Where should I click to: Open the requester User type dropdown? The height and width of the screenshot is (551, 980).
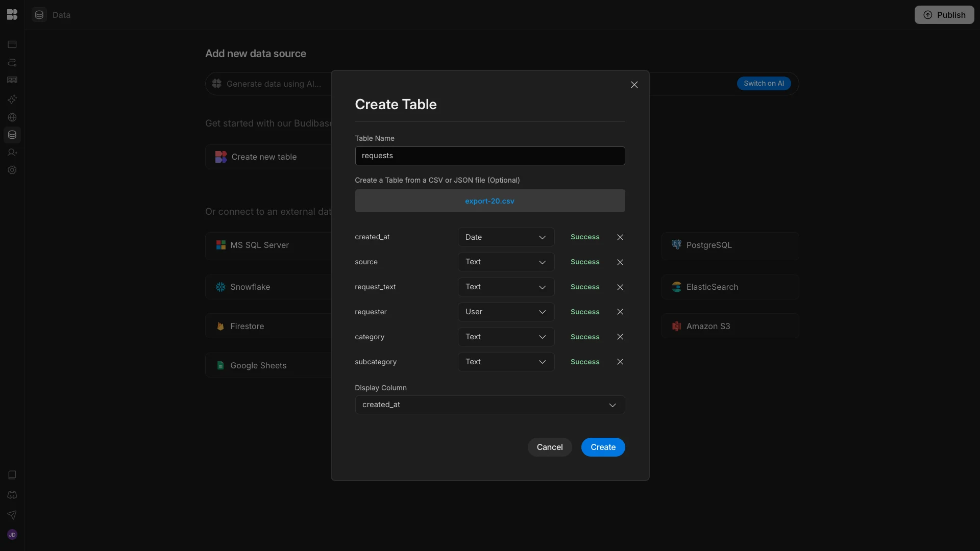click(x=505, y=312)
